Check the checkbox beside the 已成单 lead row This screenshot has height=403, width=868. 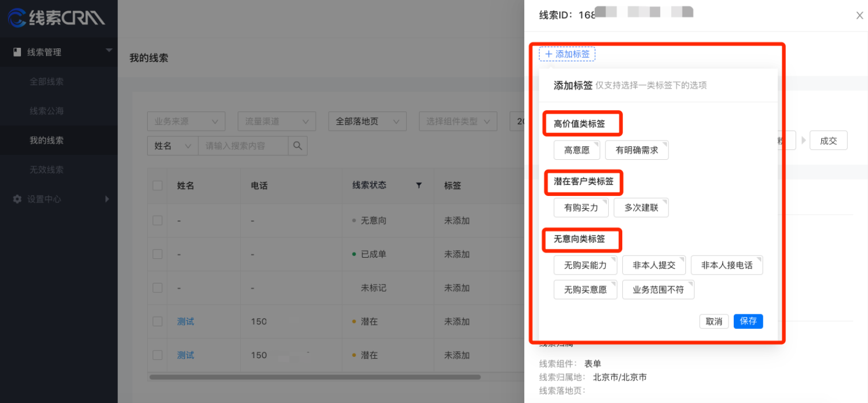(157, 254)
